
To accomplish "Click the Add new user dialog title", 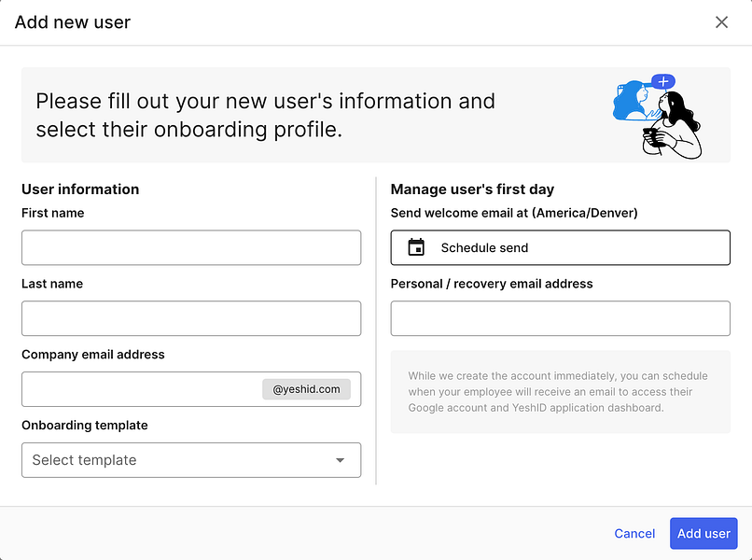I will pos(73,22).
